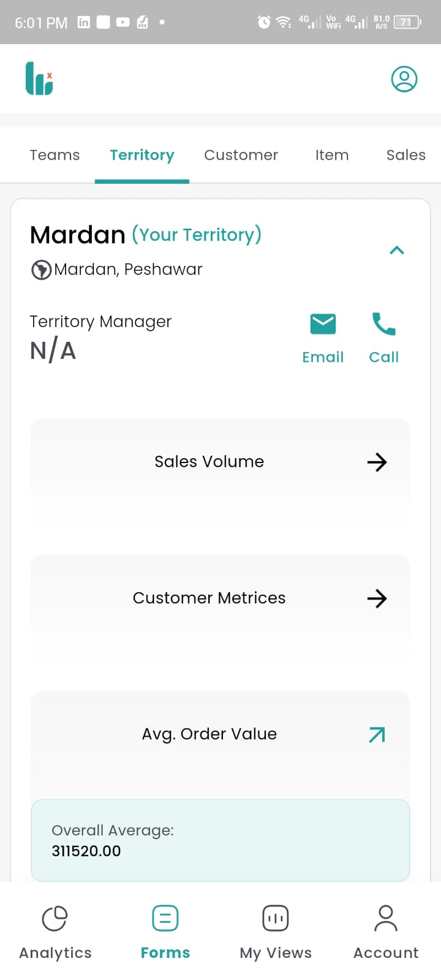Expand Sales Volume with arrow
Viewport: 441px width, 980px height.
coord(377,462)
